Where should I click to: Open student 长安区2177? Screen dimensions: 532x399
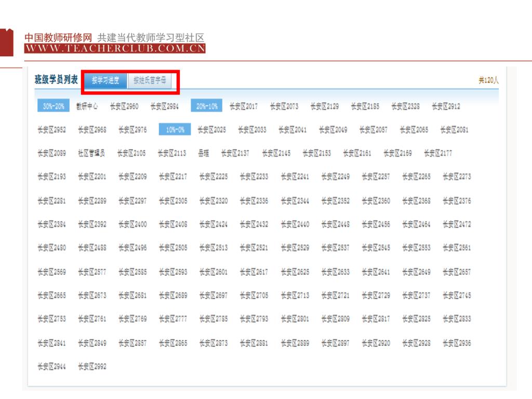point(438,153)
